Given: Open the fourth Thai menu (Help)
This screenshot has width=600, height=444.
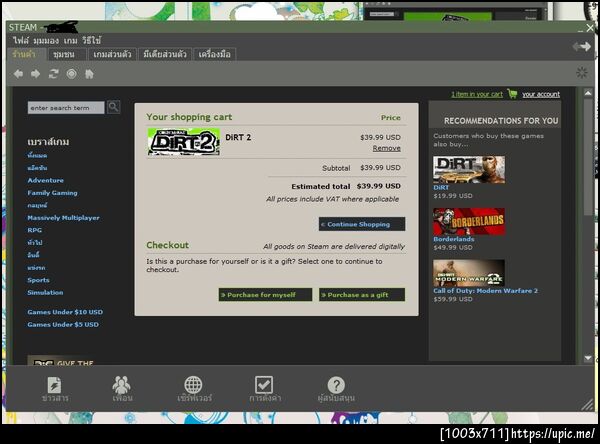Looking at the screenshot, I should pyautogui.click(x=92, y=40).
